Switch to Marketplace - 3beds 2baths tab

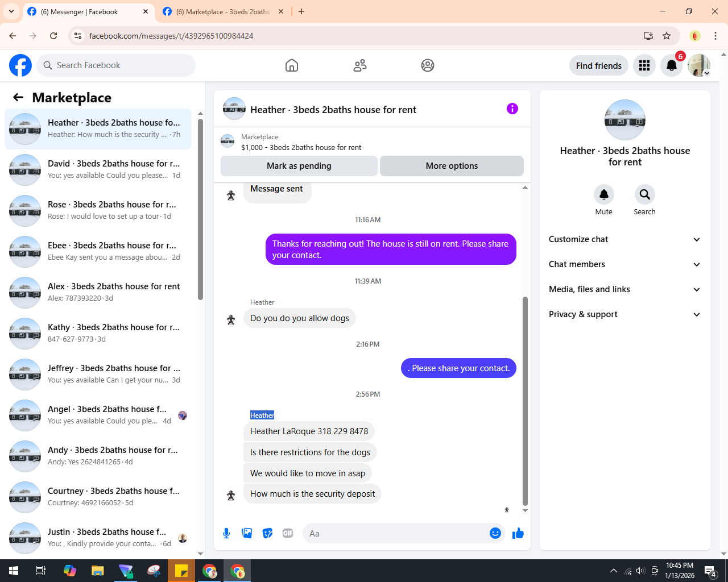(x=222, y=11)
